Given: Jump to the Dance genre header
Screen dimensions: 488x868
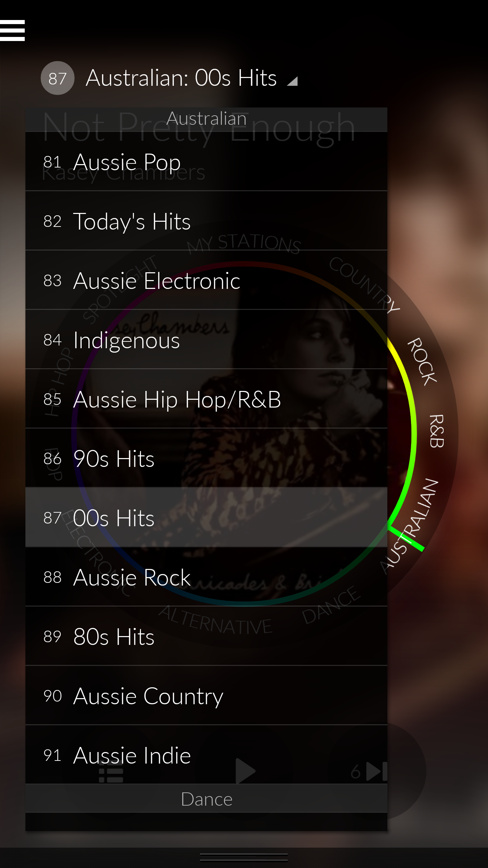Looking at the screenshot, I should pyautogui.click(x=206, y=799).
